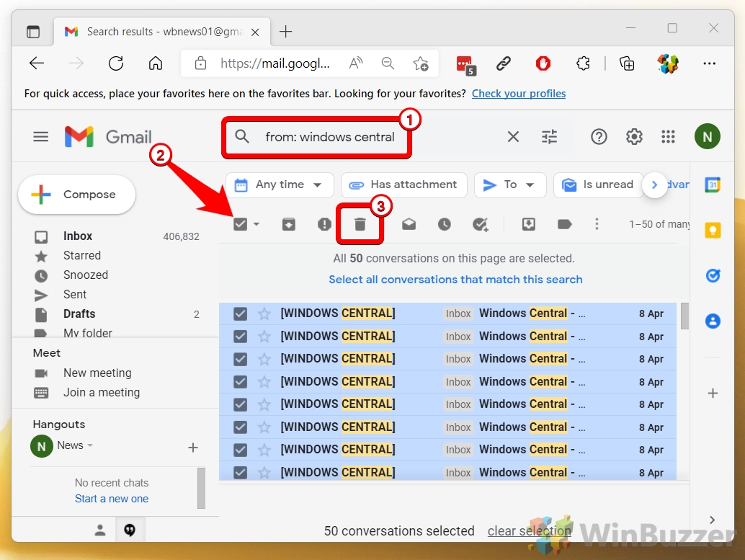Click the Compose button
Screen dimensions: 745x560
[x=77, y=195]
